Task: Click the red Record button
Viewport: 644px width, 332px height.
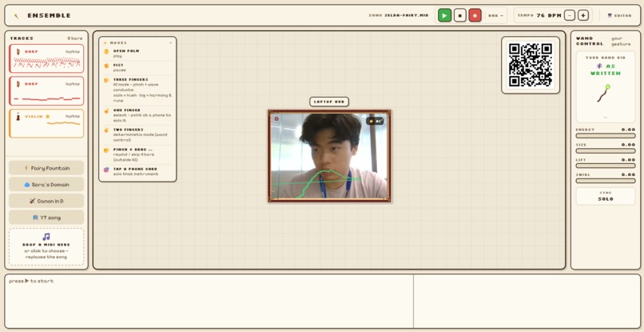Action: (475, 16)
